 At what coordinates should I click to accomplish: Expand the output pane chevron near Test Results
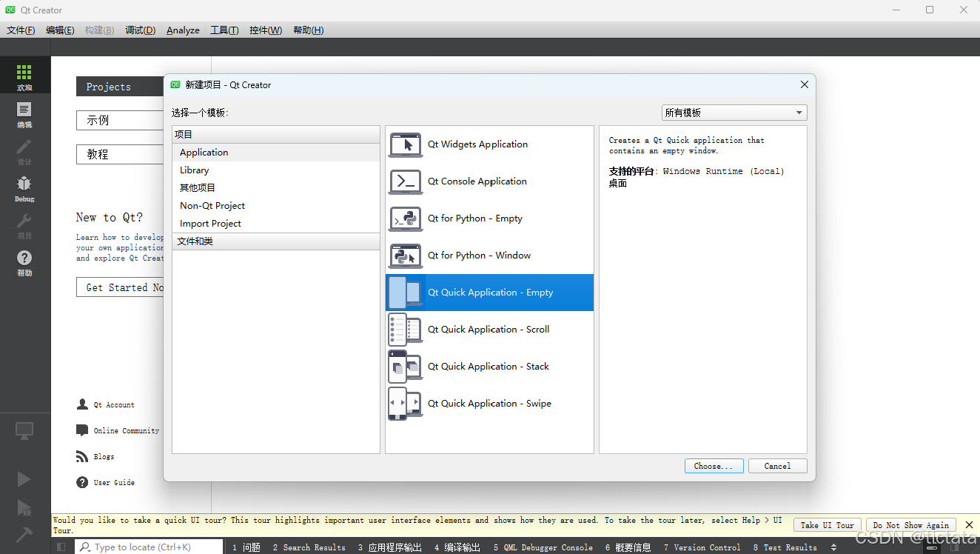[835, 547]
